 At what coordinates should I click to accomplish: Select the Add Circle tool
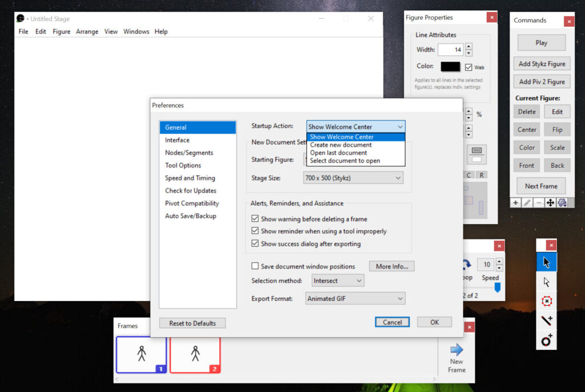[546, 340]
